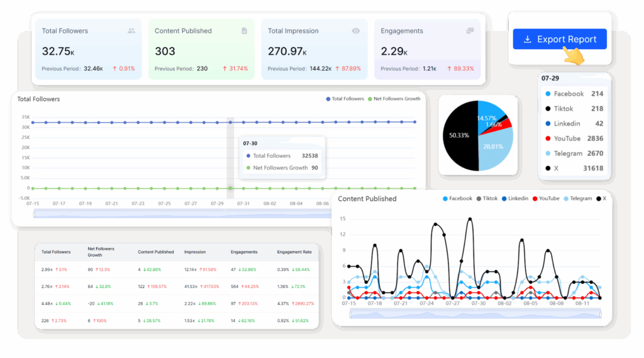The height and width of the screenshot is (358, 644).
Task: Click the Engagement Rate column header
Action: click(294, 252)
